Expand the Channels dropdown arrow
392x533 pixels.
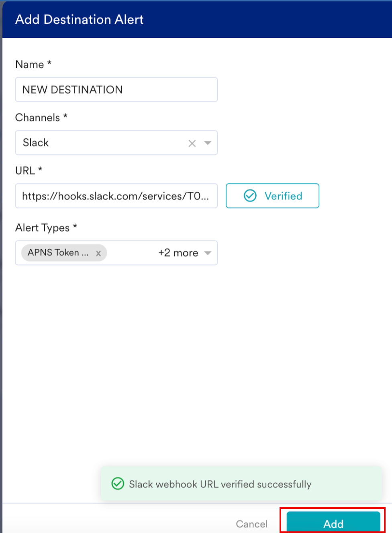(208, 143)
